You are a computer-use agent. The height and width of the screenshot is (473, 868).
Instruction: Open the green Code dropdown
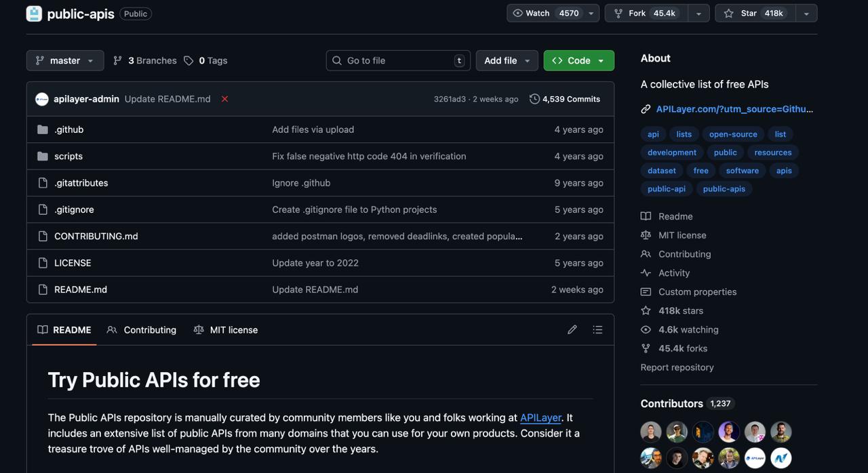click(578, 60)
